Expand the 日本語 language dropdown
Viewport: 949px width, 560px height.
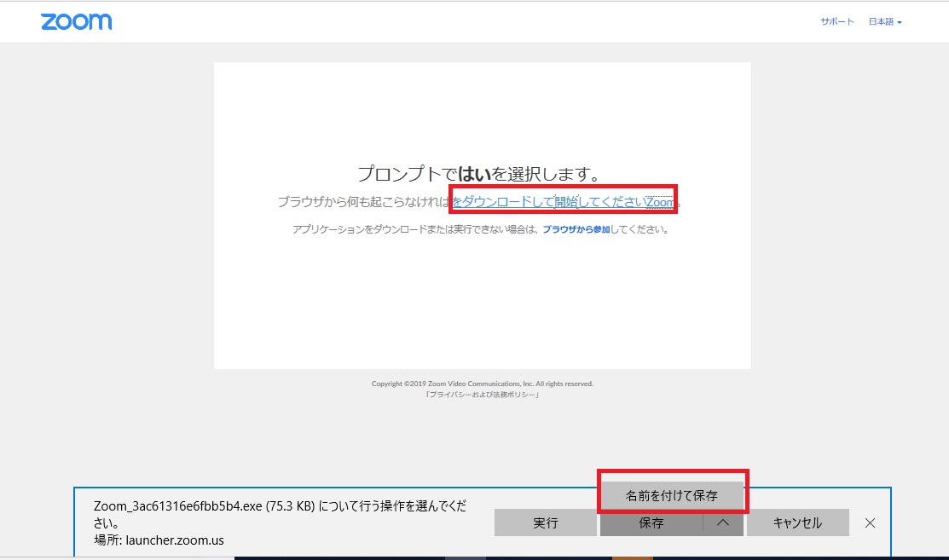tap(884, 22)
